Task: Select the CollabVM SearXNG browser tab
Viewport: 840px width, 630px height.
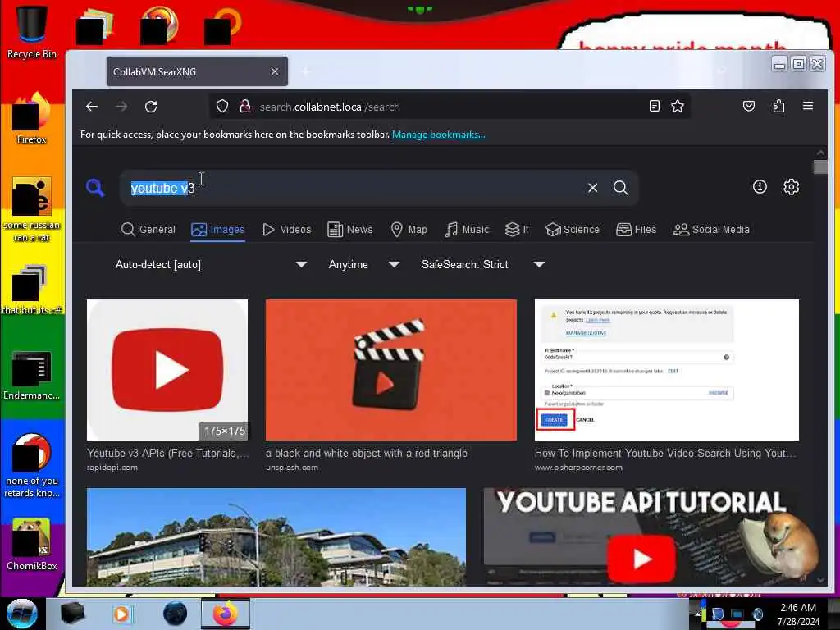Action: coord(197,71)
